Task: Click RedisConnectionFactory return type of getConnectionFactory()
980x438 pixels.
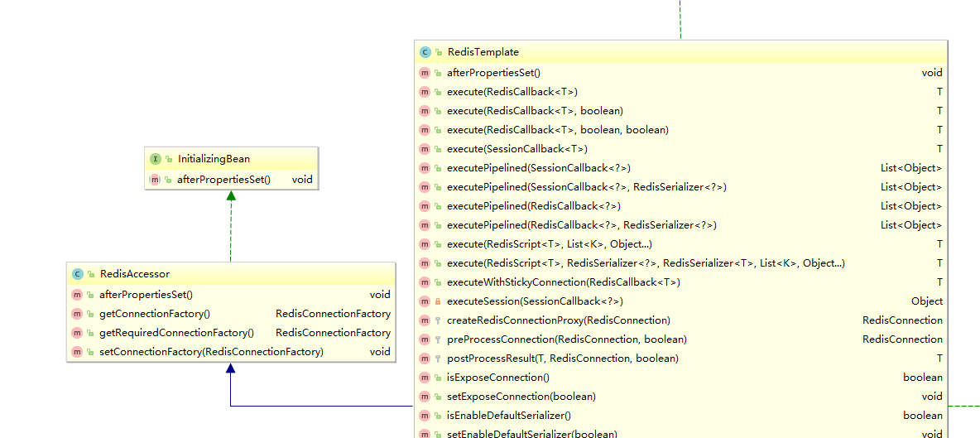Action: (333, 314)
